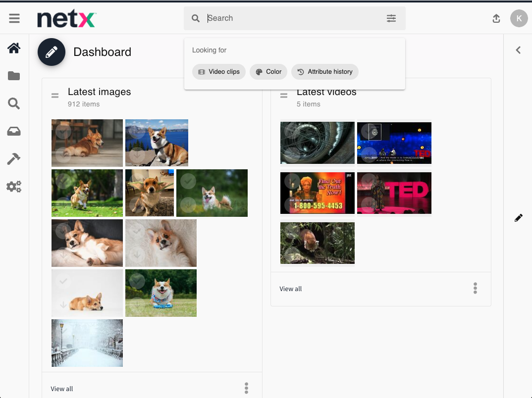Open the inbox tray icon in sidebar
The width and height of the screenshot is (532, 398).
[x=14, y=131]
